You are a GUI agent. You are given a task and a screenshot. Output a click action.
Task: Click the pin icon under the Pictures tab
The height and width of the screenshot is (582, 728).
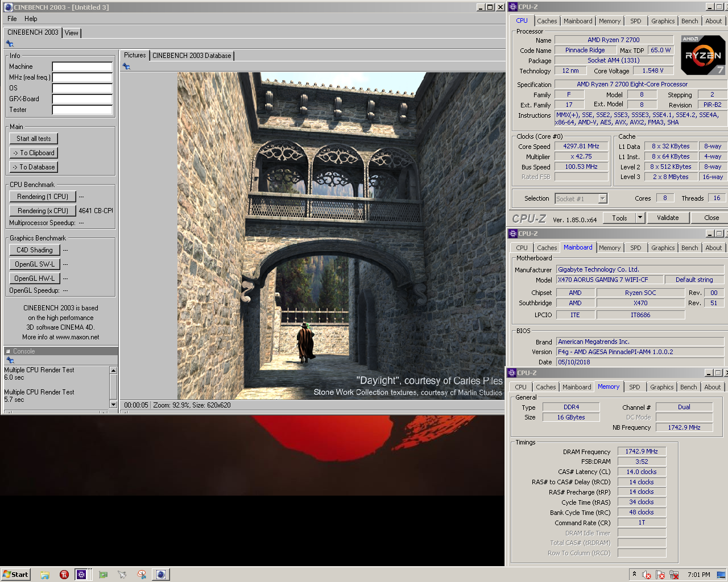[x=126, y=66]
